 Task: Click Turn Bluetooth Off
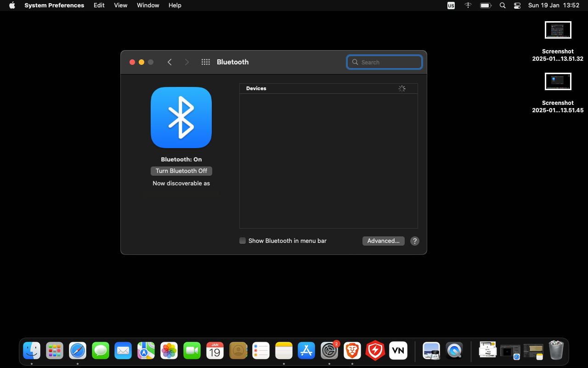181,171
